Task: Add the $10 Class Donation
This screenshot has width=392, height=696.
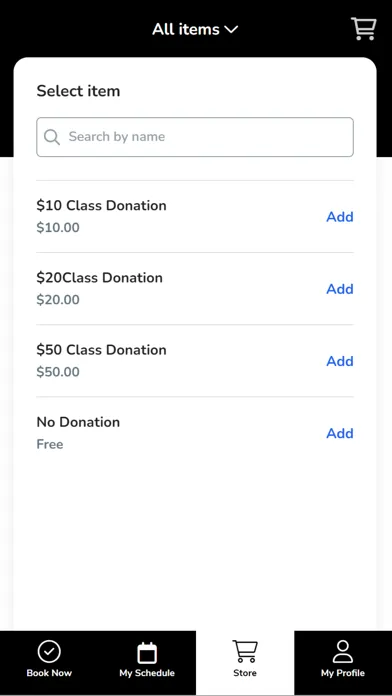Action: 340,217
